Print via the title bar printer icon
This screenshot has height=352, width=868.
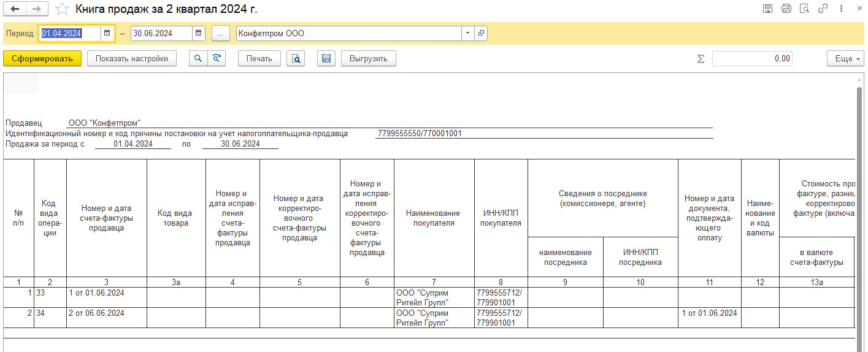[786, 9]
